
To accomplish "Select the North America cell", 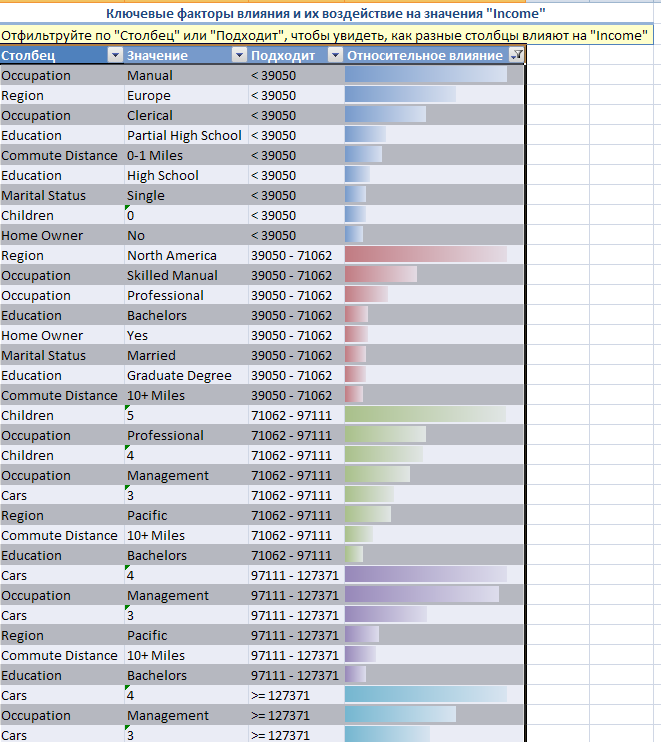I will click(186, 256).
